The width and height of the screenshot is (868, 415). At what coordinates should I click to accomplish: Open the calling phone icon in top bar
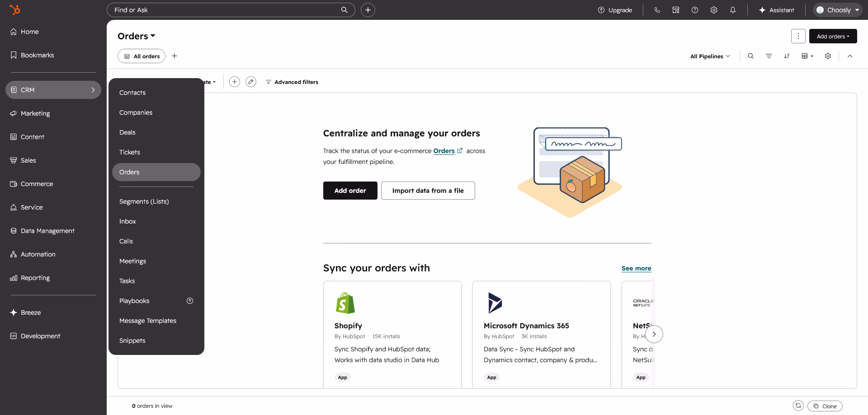tap(657, 10)
